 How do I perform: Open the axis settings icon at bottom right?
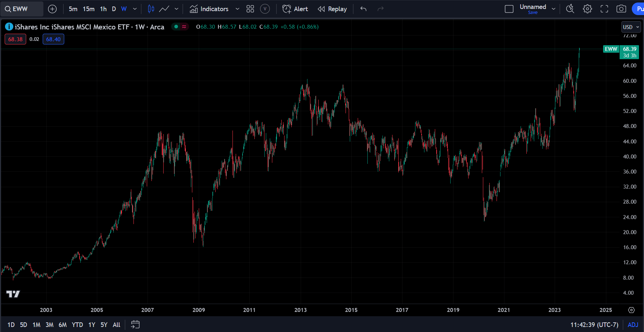click(x=631, y=310)
